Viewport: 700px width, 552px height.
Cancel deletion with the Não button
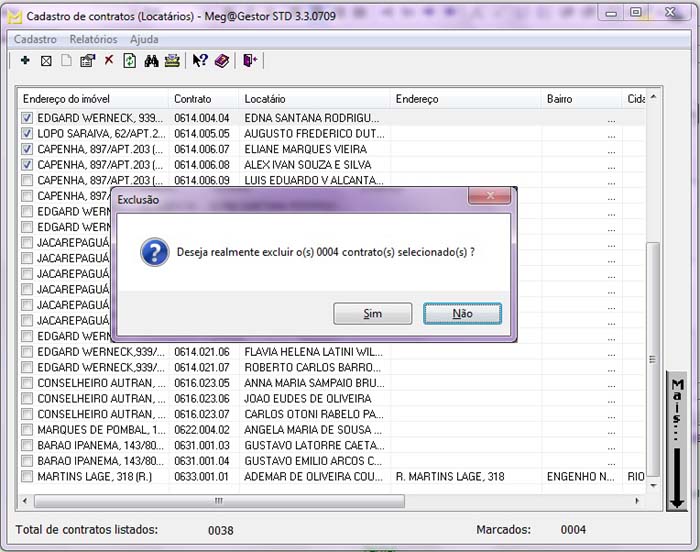pyautogui.click(x=462, y=314)
